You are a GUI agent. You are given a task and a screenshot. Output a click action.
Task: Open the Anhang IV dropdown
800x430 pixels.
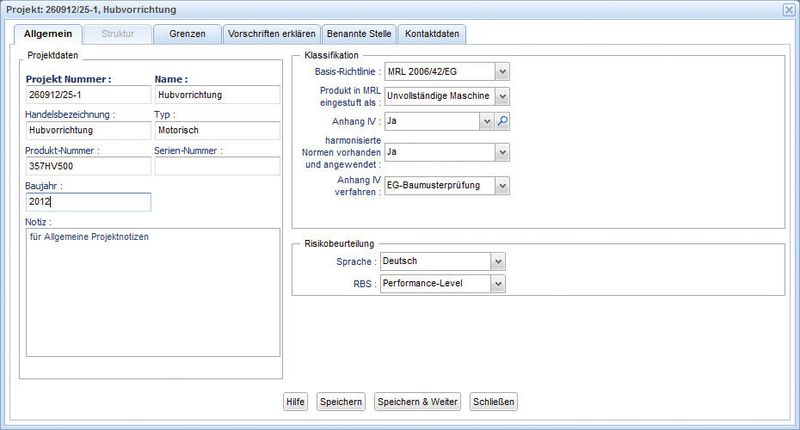487,121
